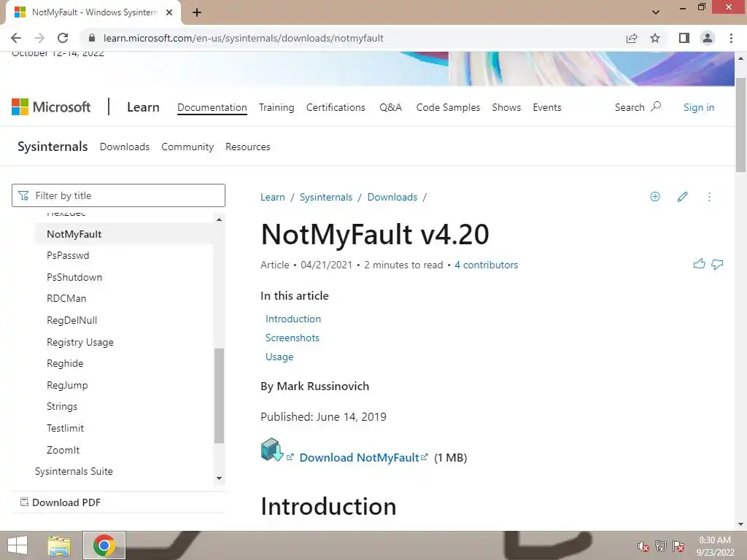The image size is (747, 560).
Task: Click the Downloads breadcrumb link
Action: click(392, 197)
